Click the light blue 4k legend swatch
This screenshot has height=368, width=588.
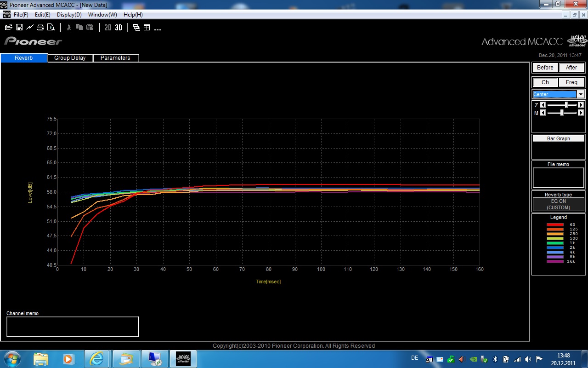[555, 252]
